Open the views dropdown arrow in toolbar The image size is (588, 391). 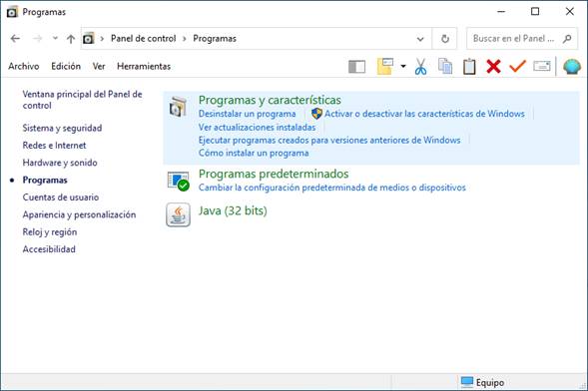coord(403,66)
